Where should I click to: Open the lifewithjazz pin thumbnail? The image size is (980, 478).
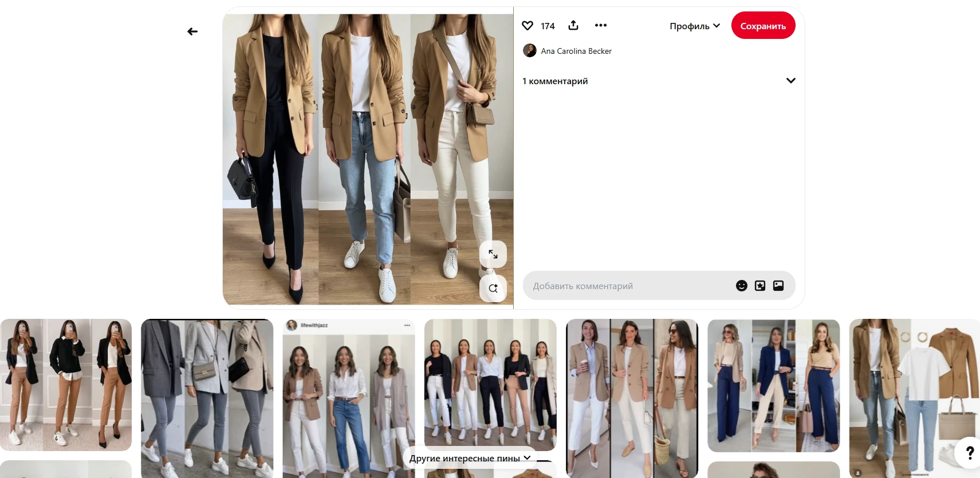coord(348,395)
